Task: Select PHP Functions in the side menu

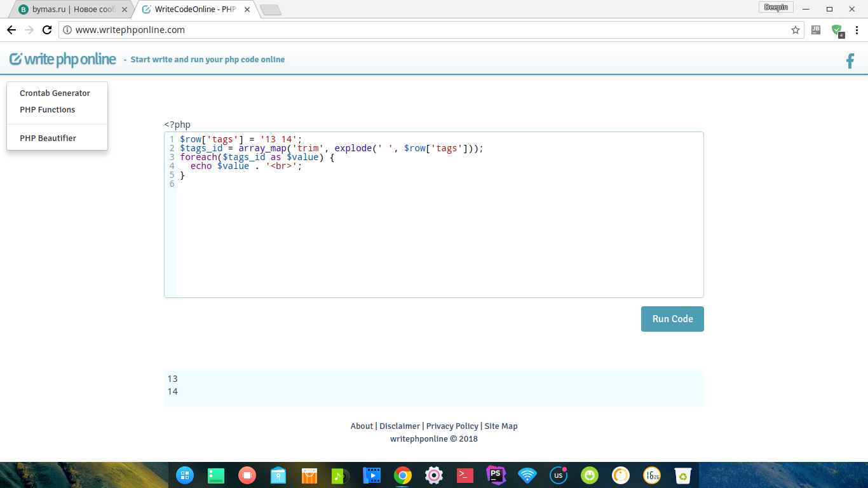Action: point(47,110)
